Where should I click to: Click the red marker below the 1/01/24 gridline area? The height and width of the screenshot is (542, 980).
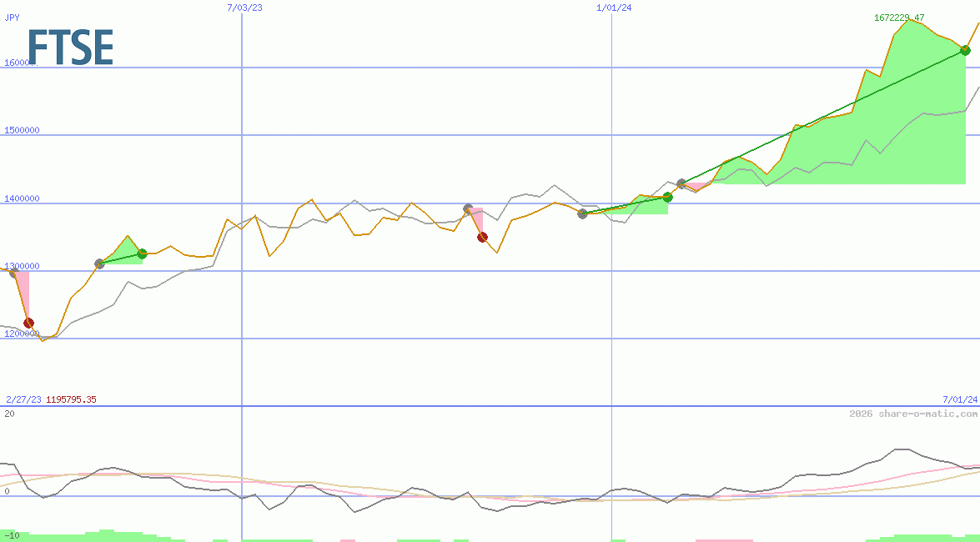tap(482, 236)
